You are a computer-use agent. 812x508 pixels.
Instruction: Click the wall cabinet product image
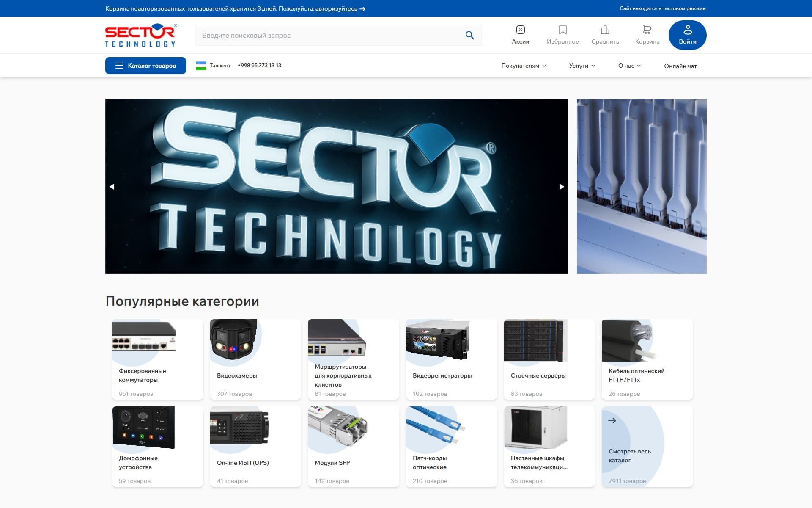click(x=535, y=428)
